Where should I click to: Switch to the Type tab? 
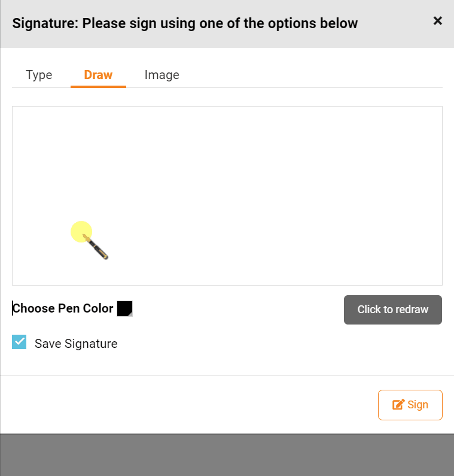tap(39, 75)
